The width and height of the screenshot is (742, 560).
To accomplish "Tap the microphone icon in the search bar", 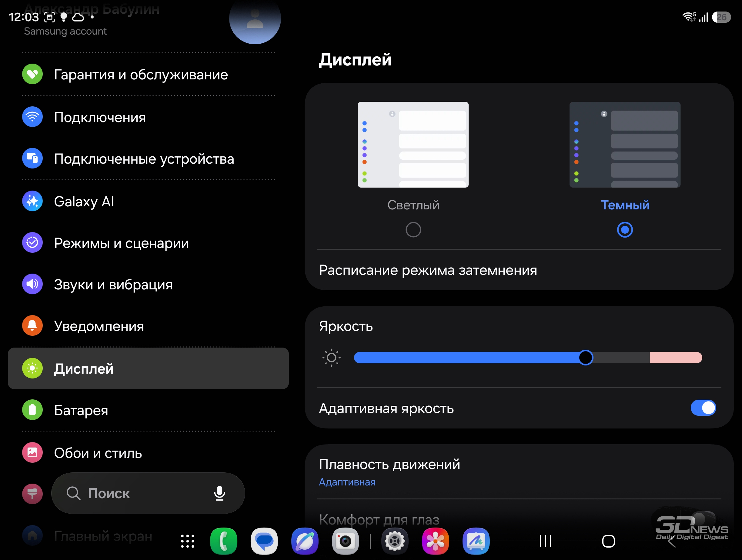I will tap(220, 493).
